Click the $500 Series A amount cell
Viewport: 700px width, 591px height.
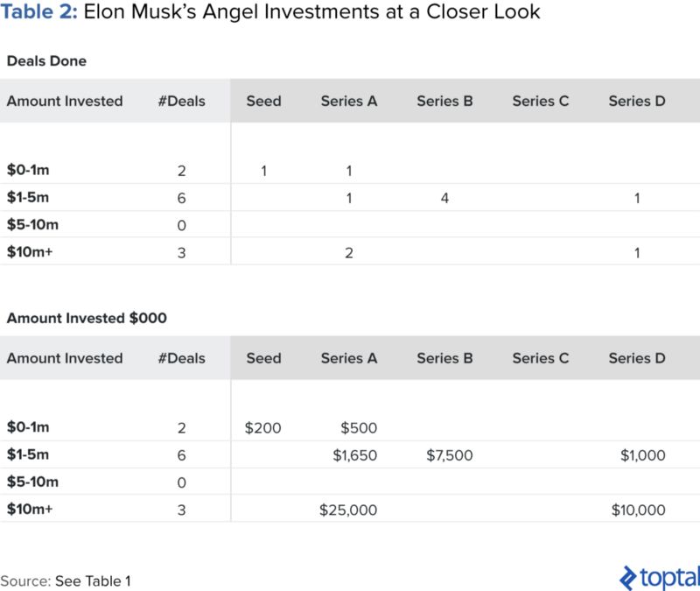point(359,428)
